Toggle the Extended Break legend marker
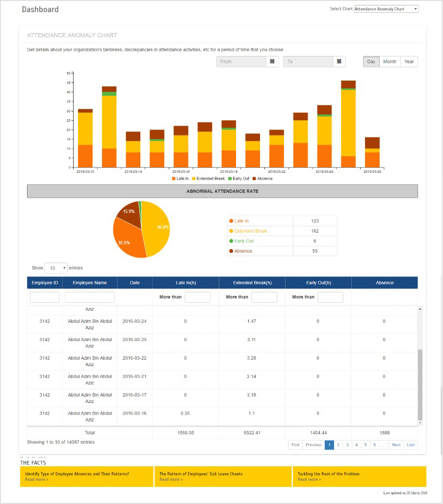 click(x=194, y=179)
